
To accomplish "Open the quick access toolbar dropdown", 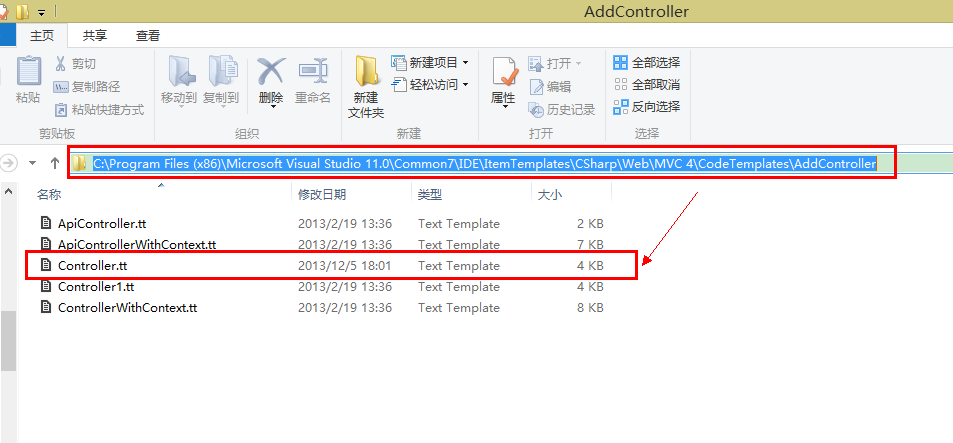I will pyautogui.click(x=41, y=12).
